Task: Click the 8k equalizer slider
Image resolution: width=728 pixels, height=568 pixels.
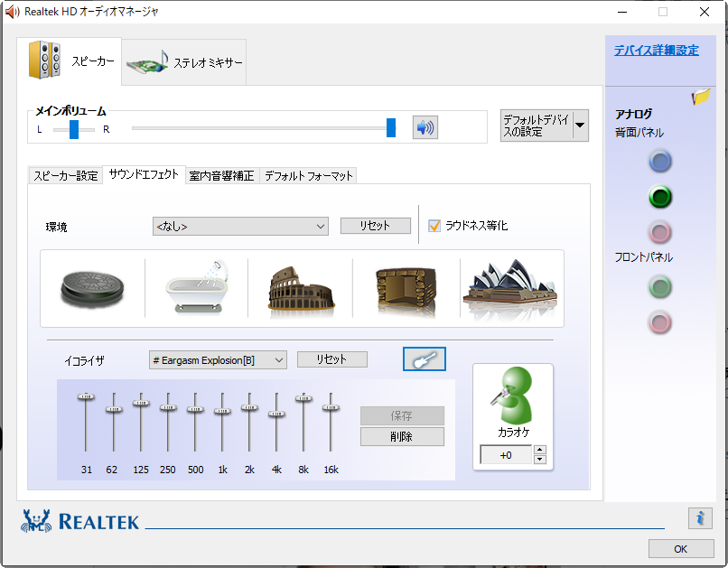Action: point(303,398)
